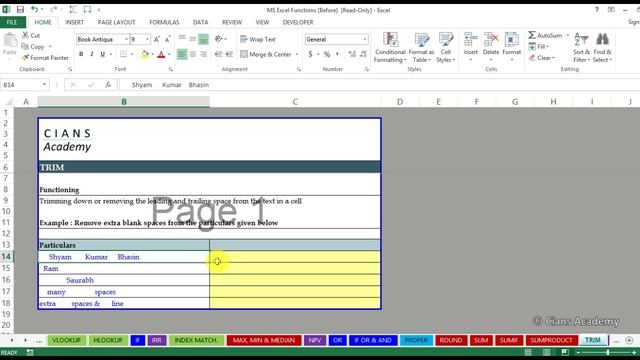This screenshot has width=640, height=360.
Task: Add a new sheet with the plus button
Action: (x=629, y=340)
